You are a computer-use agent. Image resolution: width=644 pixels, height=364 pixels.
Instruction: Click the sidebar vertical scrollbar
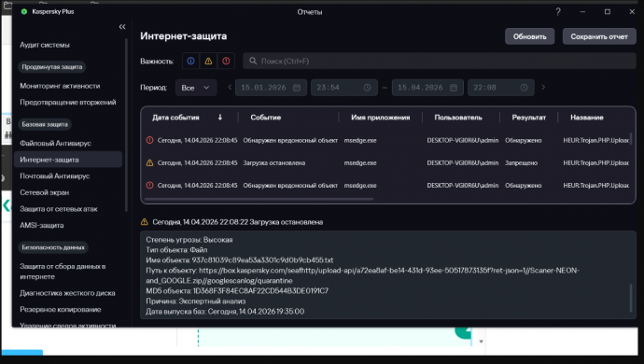click(x=127, y=125)
